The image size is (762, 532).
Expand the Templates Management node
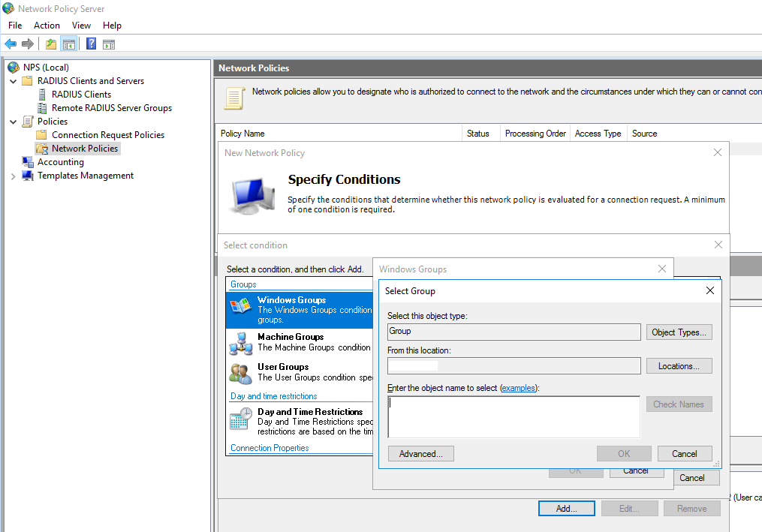pos(13,176)
